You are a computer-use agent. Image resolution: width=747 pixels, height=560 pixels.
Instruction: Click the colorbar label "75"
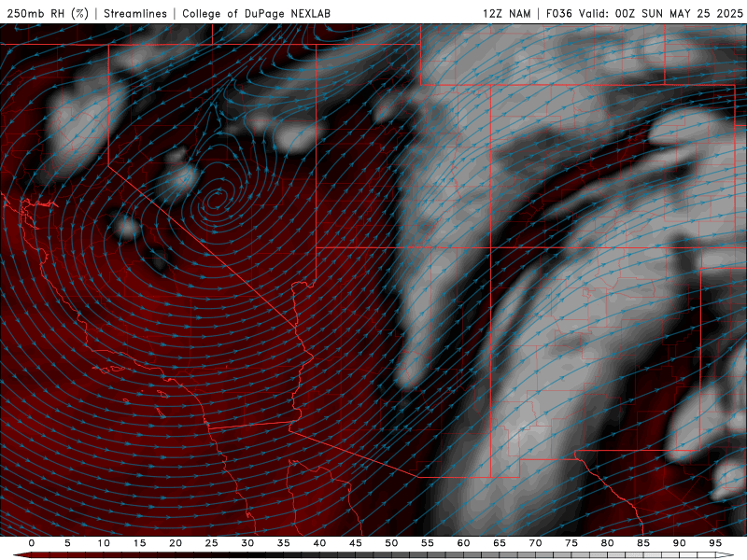tap(571, 543)
